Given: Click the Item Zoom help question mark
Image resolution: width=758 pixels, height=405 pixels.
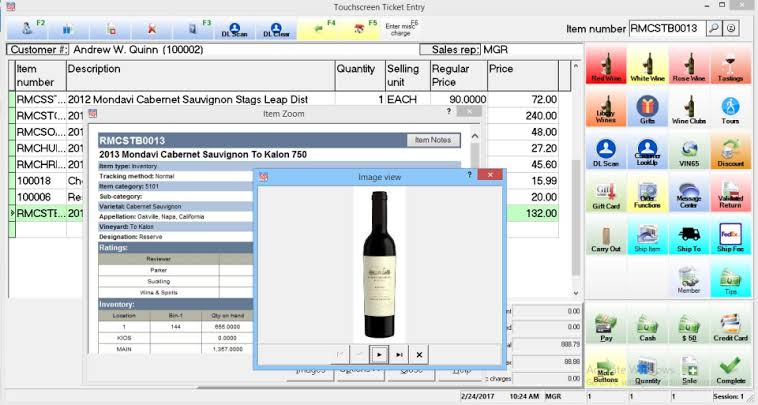Looking at the screenshot, I should 449,112.
